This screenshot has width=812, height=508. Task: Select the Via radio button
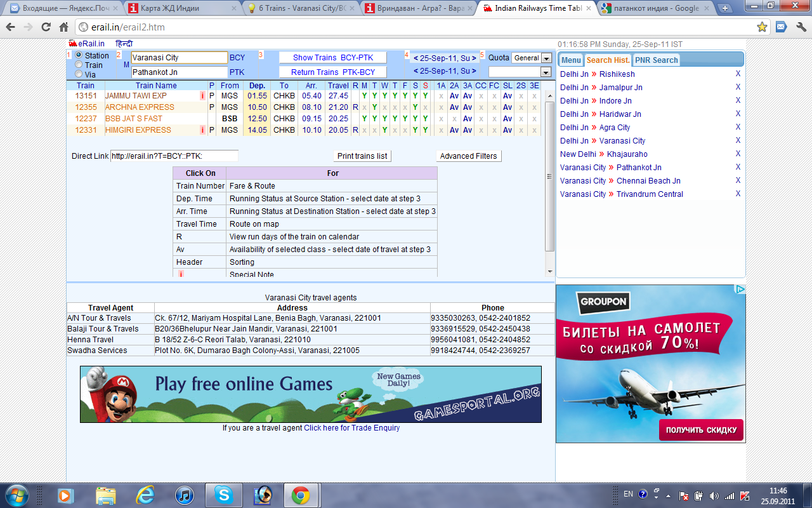(x=79, y=74)
